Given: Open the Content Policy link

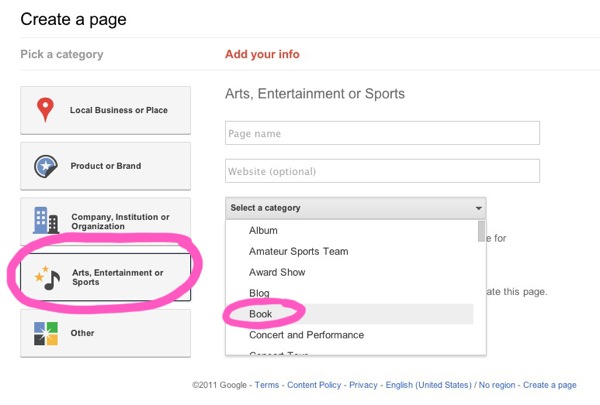Looking at the screenshot, I should pos(314,385).
